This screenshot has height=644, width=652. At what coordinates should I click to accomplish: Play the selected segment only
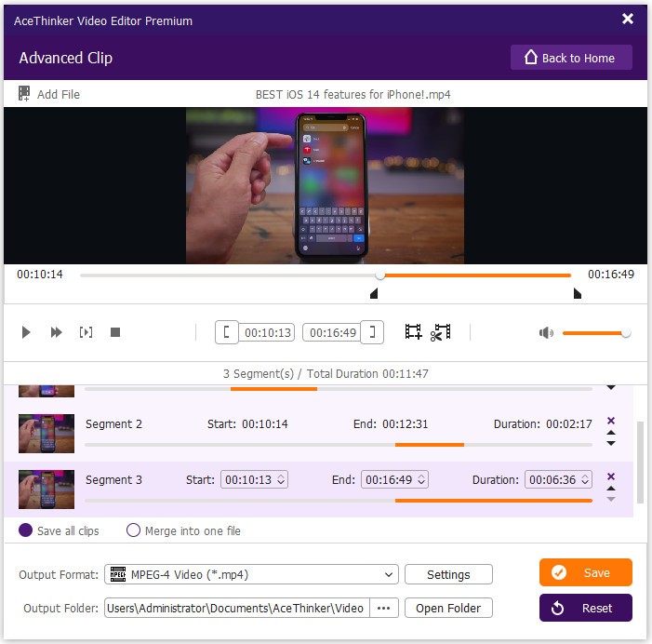pyautogui.click(x=86, y=332)
